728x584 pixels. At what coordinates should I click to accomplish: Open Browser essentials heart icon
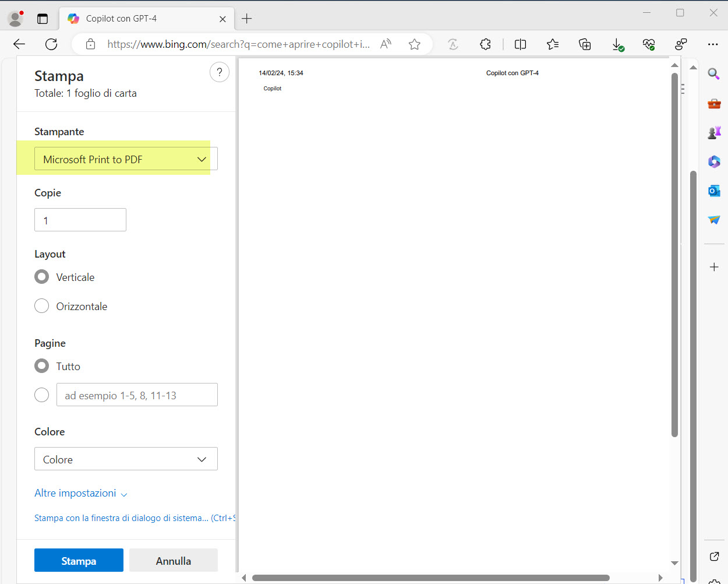tap(649, 44)
